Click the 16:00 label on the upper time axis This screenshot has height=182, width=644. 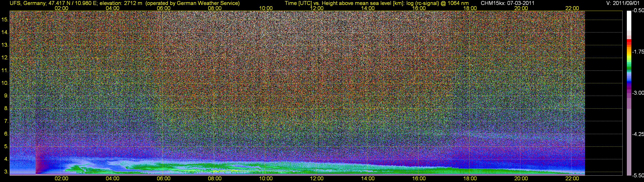(x=419, y=8)
